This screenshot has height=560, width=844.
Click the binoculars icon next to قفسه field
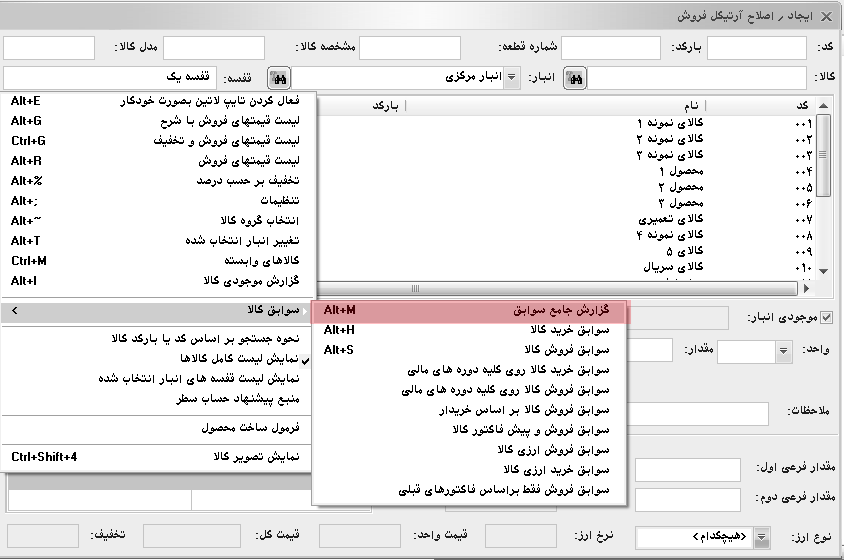[280, 77]
